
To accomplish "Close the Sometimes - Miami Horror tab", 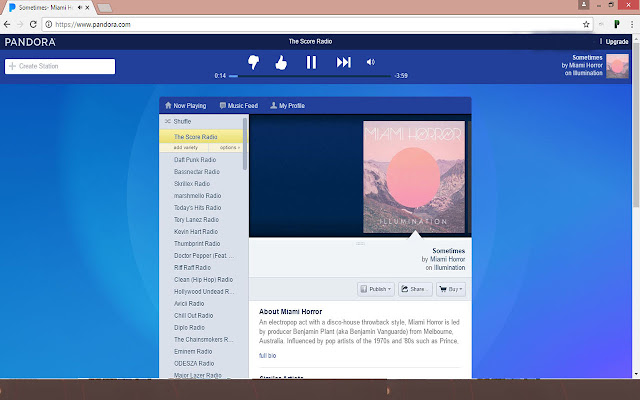I will click(x=87, y=8).
